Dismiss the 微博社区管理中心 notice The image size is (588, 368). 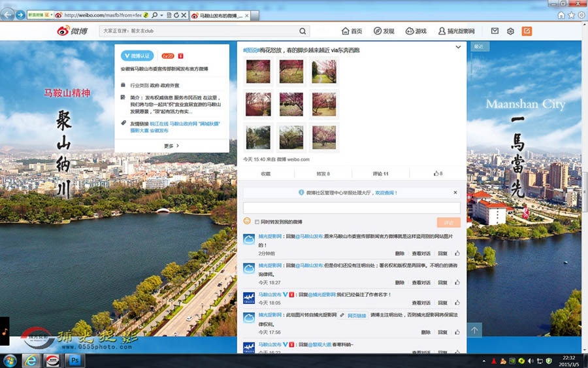tap(455, 192)
